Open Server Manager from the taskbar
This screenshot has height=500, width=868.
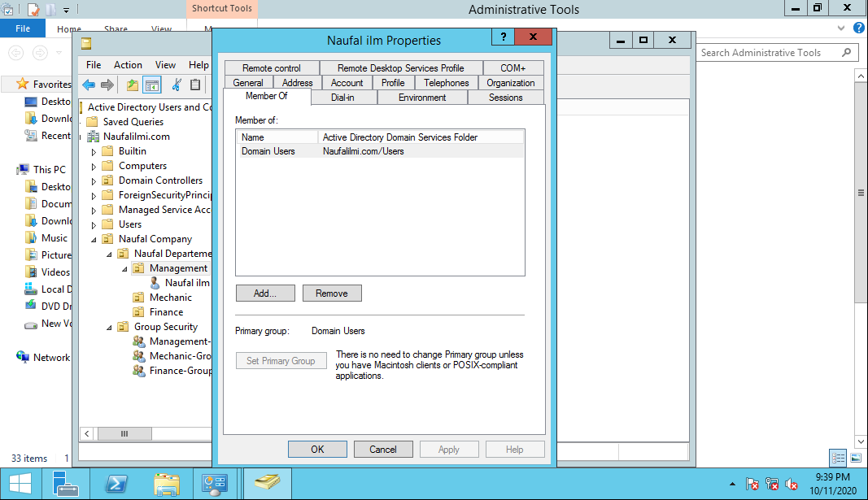click(x=65, y=484)
